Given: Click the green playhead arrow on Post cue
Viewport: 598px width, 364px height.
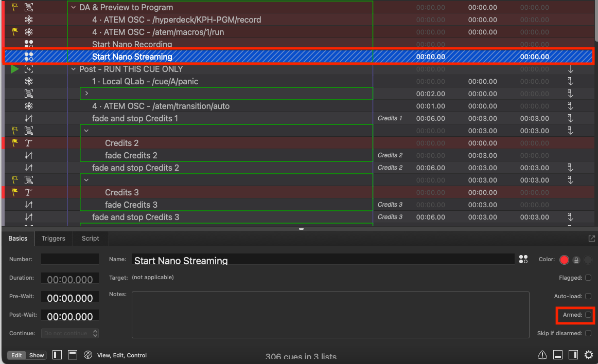Looking at the screenshot, I should click(x=14, y=69).
